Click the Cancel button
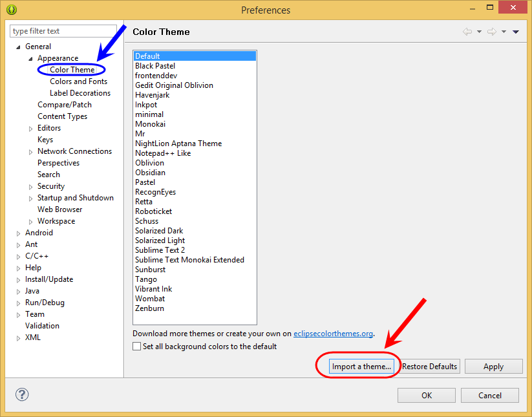The width and height of the screenshot is (532, 417). (489, 395)
